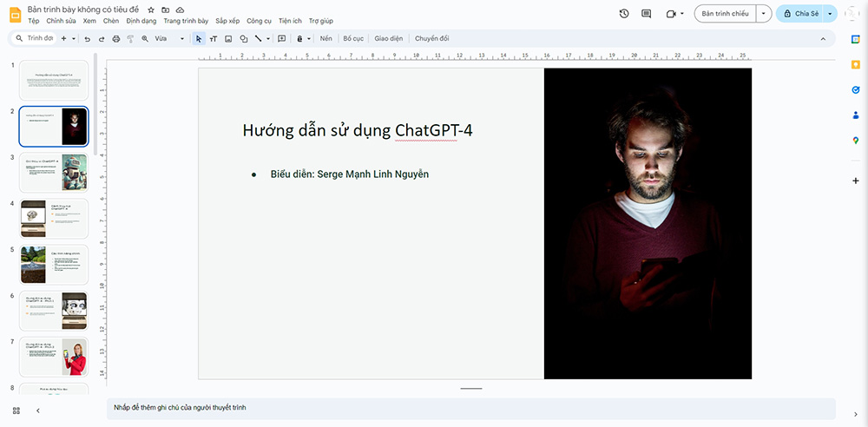Select the Shape tool
Screen dimensions: 868x427
243,39
